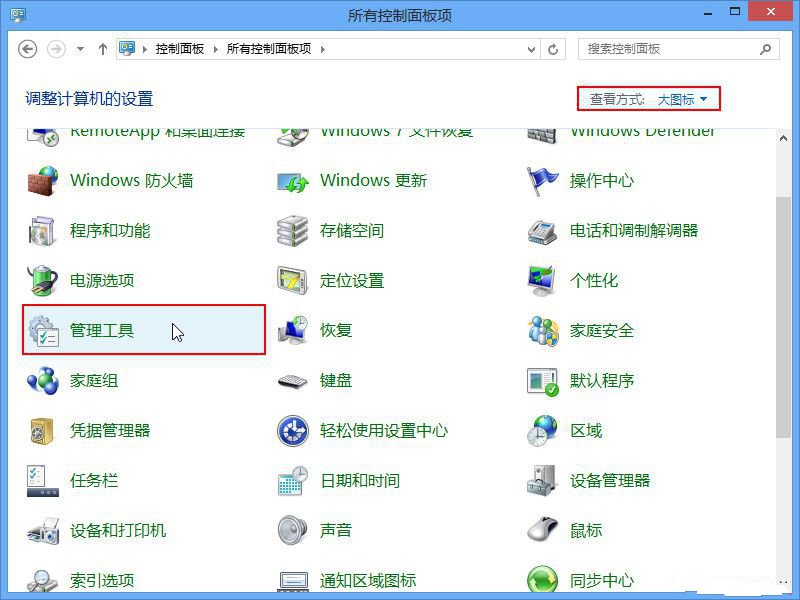Open 电话和调制解调器 icon
The width and height of the screenshot is (800, 600).
(542, 232)
